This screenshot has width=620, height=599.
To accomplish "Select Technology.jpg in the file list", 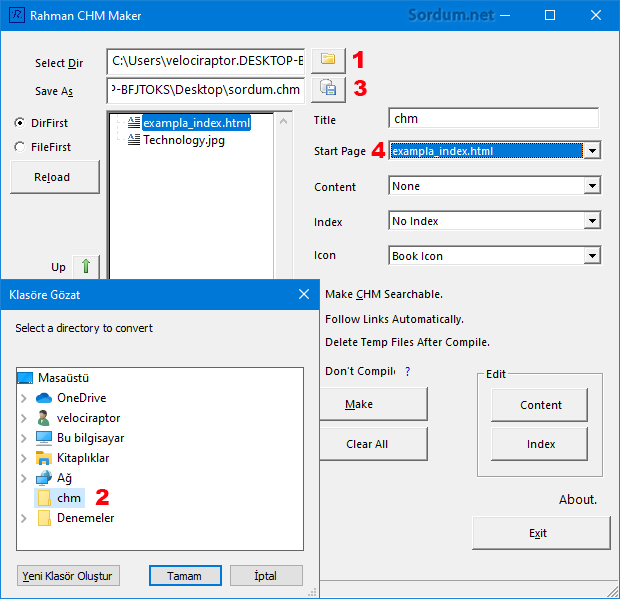I will (x=184, y=140).
